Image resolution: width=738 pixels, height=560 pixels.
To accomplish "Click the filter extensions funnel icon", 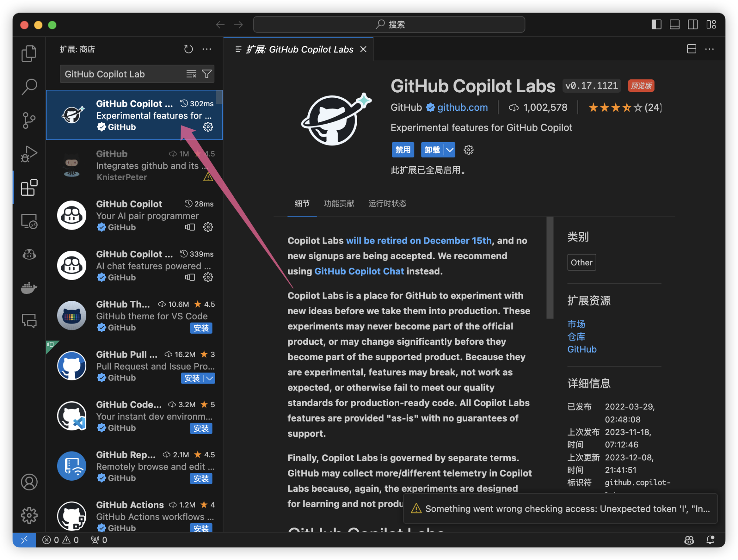I will (207, 74).
